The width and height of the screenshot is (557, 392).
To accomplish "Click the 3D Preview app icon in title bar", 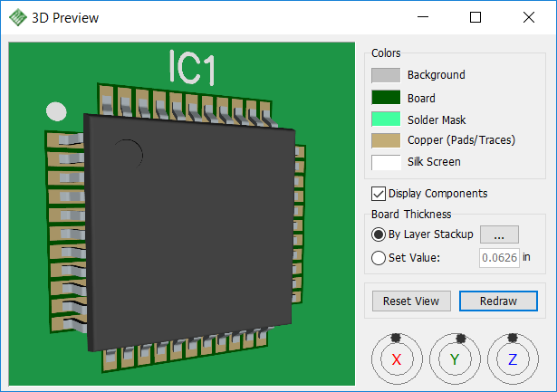I will [17, 17].
